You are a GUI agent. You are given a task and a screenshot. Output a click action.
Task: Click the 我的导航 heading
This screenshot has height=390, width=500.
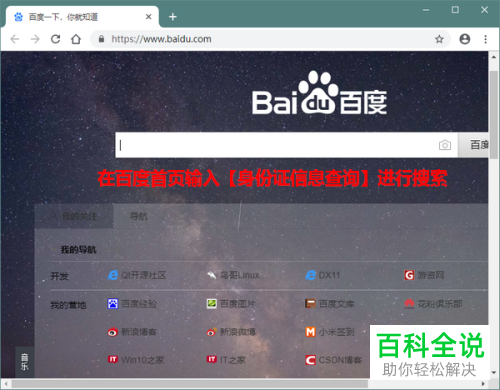click(79, 250)
